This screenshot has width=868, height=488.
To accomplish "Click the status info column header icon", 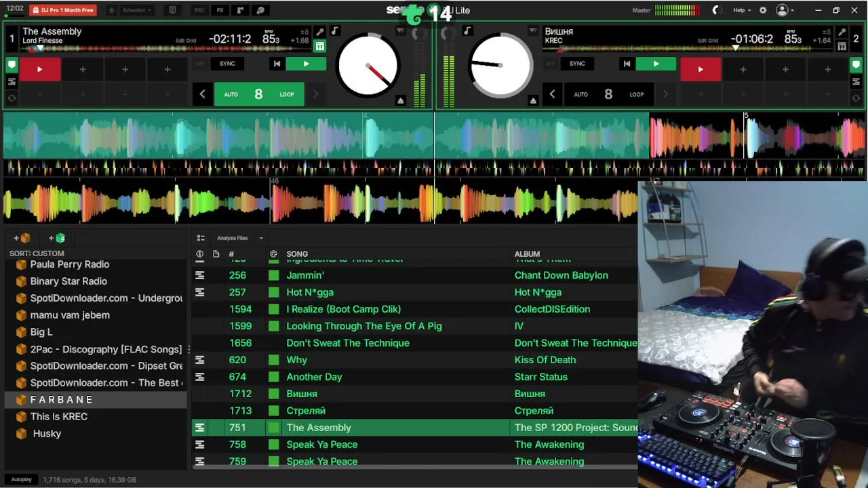I will pos(199,254).
